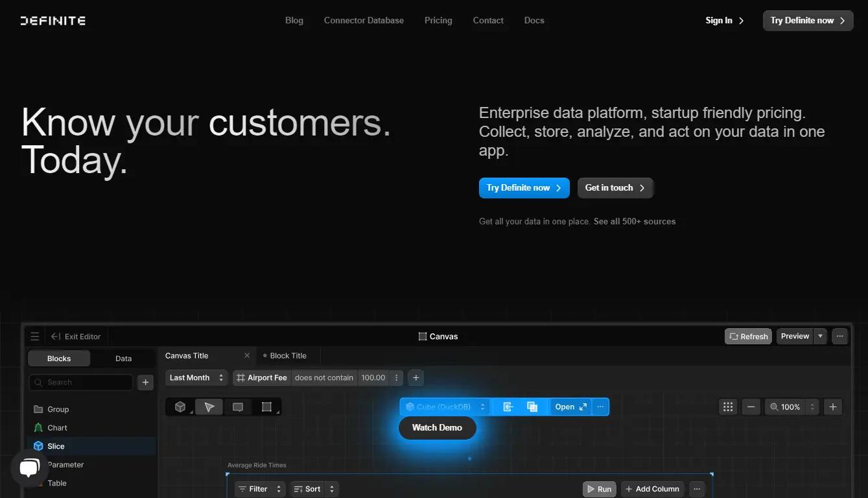868x498 pixels.
Task: Click the Watch Demo button
Action: (437, 427)
